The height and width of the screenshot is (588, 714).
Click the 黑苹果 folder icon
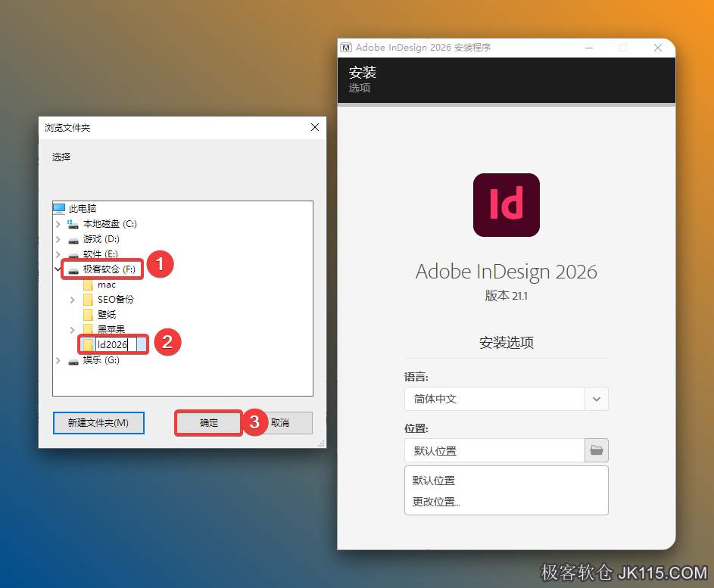tap(89, 329)
